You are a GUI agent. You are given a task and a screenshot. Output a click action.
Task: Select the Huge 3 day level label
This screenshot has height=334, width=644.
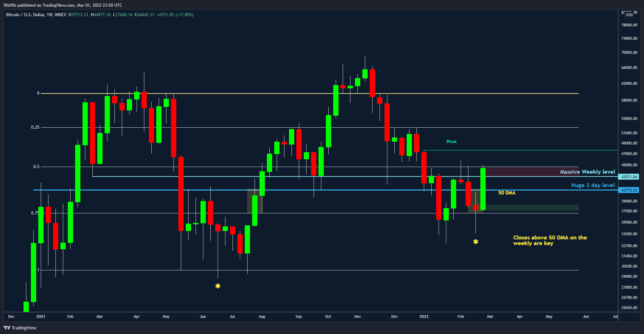click(x=593, y=185)
